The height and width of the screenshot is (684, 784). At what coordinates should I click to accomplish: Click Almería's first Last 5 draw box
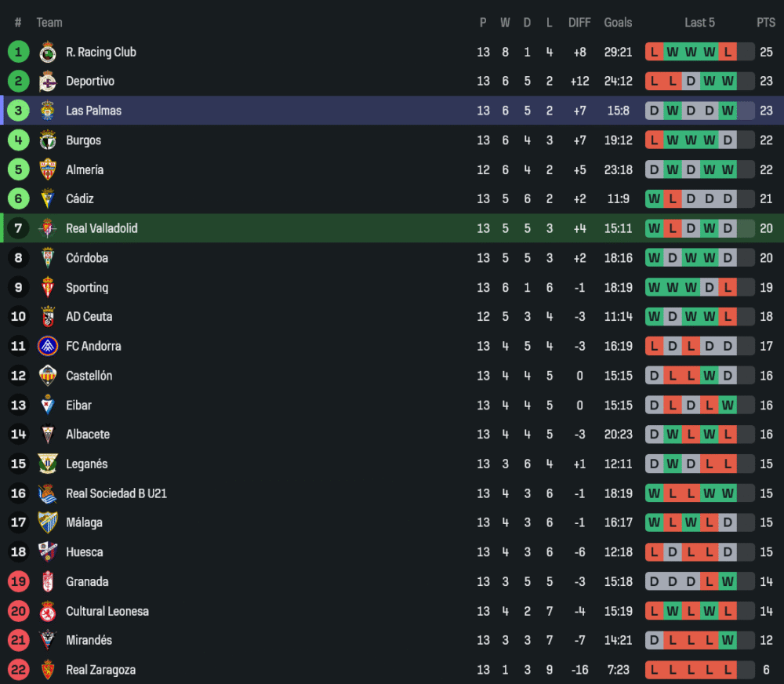[x=654, y=169]
